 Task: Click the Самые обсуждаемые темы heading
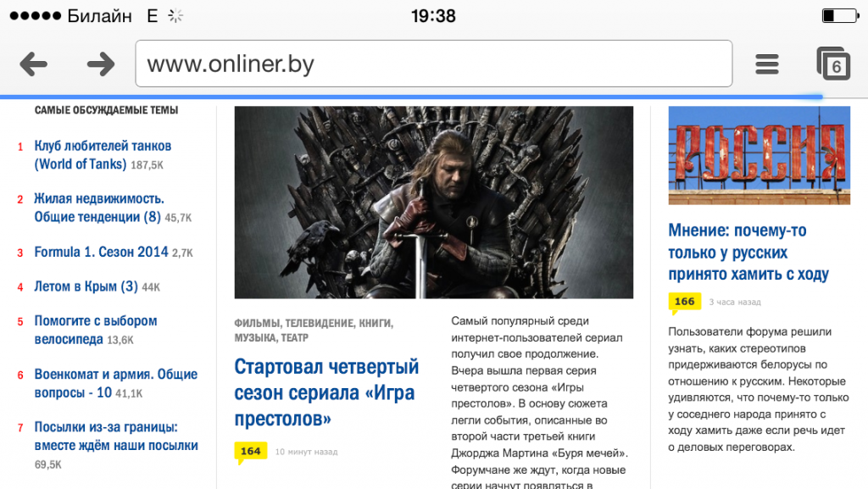tap(106, 110)
